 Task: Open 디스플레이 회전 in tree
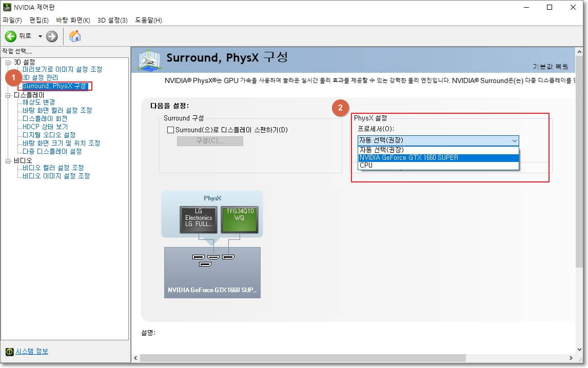pos(45,118)
